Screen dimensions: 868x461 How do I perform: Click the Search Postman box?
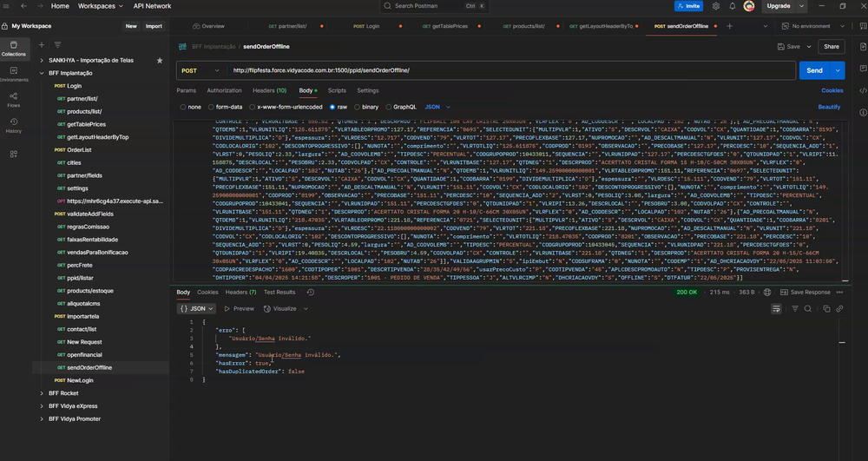point(435,6)
